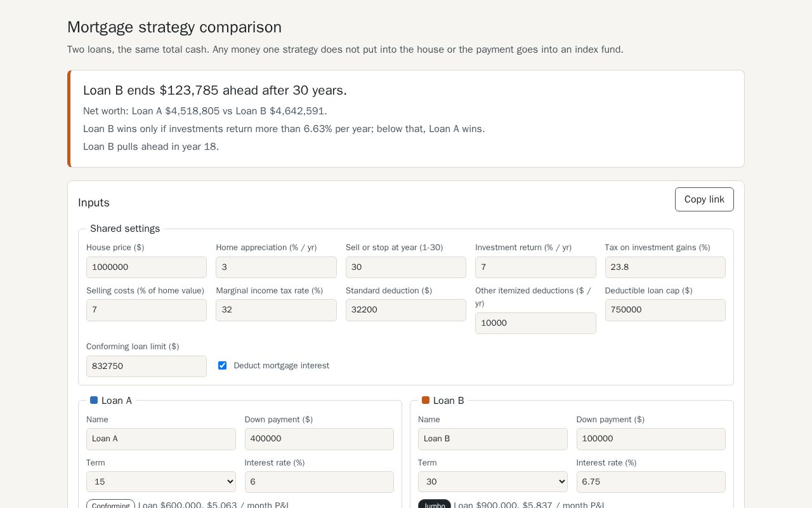812x508 pixels.
Task: Click the Mortgage strategy comparison title
Action: 174,27
